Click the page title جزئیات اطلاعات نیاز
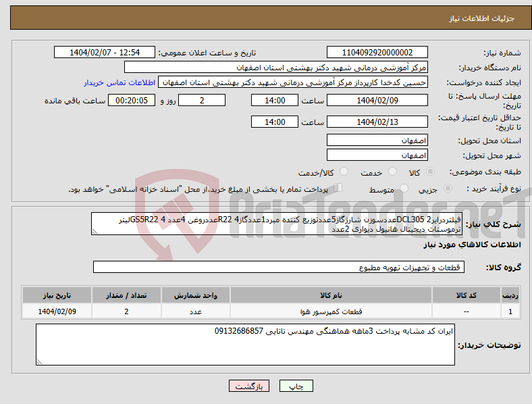The image size is (532, 404). (x=481, y=18)
